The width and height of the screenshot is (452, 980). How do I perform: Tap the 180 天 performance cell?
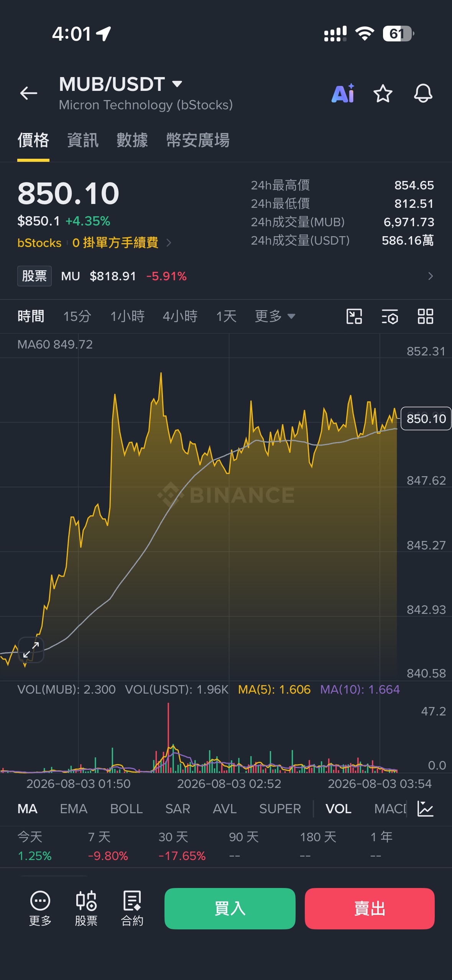click(x=318, y=846)
